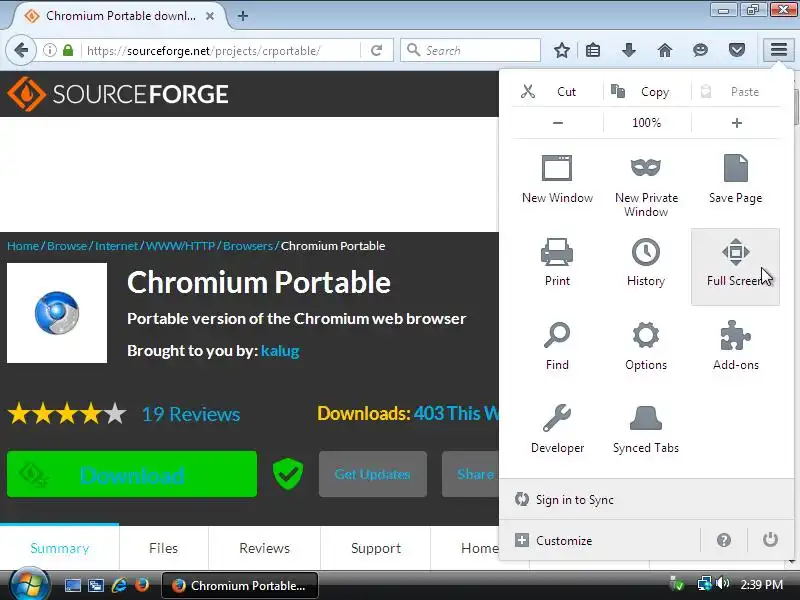Open New Private Window
This screenshot has width=800, height=600.
coord(646,187)
